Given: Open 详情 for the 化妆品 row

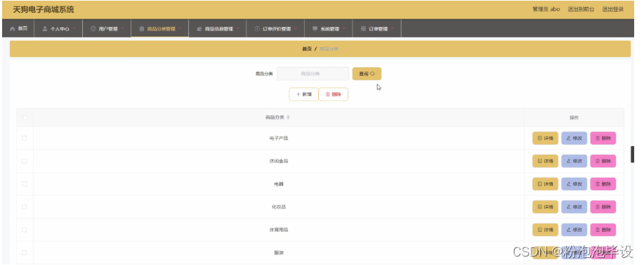Looking at the screenshot, I should [545, 207].
